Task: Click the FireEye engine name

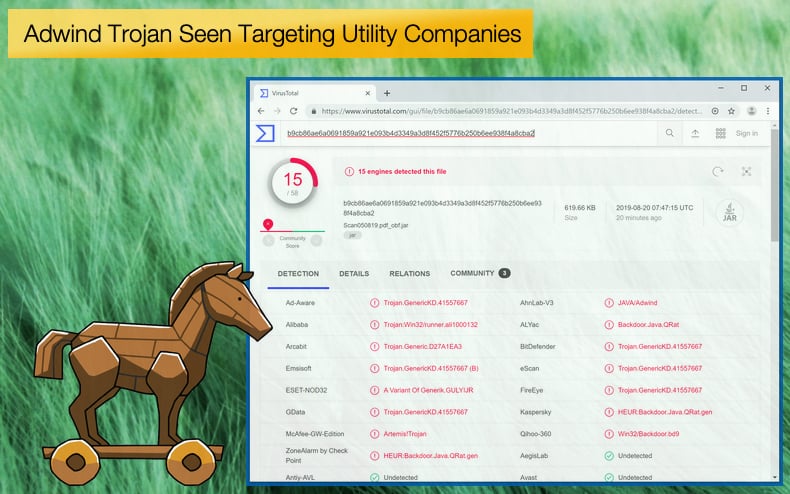Action: (532, 390)
